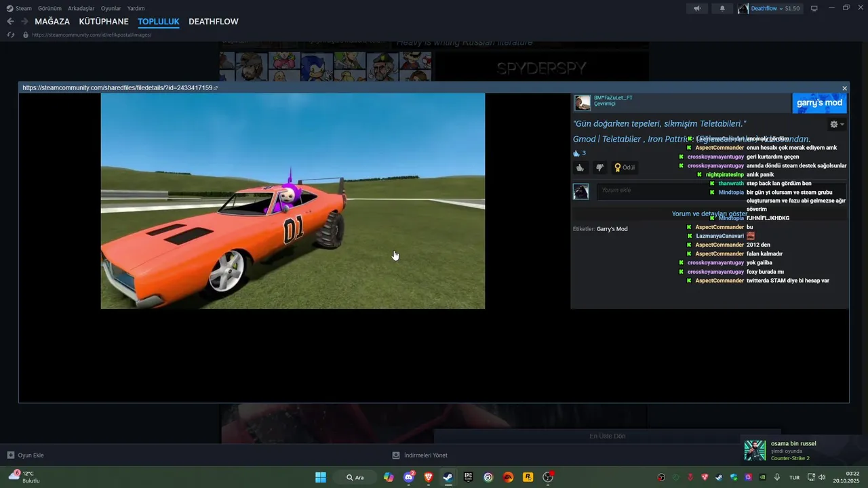Switch to the MAĞAZA tab

(x=52, y=22)
